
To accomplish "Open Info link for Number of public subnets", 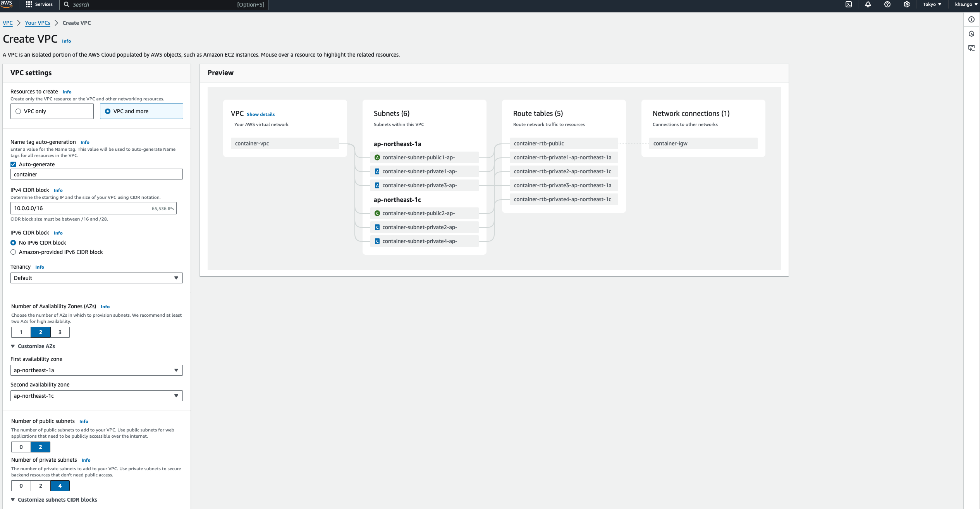I will pyautogui.click(x=84, y=421).
